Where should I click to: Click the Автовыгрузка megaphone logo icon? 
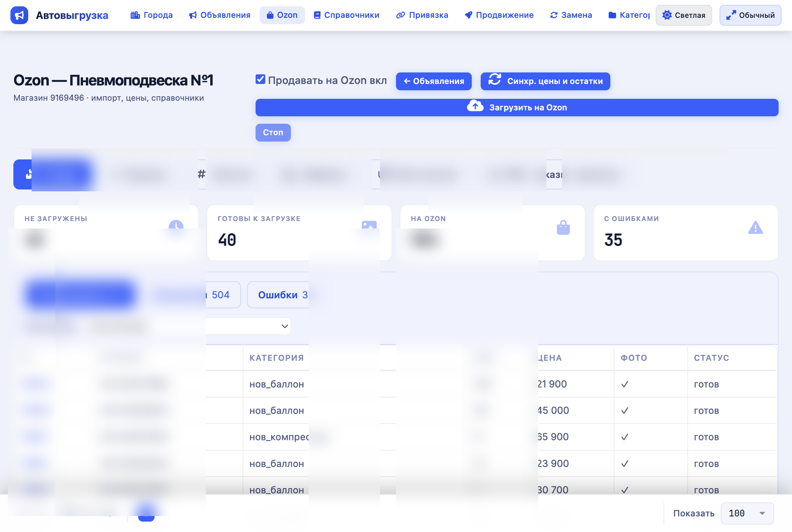coord(19,15)
